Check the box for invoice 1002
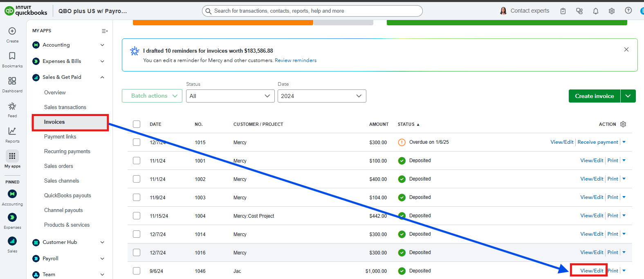Screen dimensions: 644x279 point(137,179)
